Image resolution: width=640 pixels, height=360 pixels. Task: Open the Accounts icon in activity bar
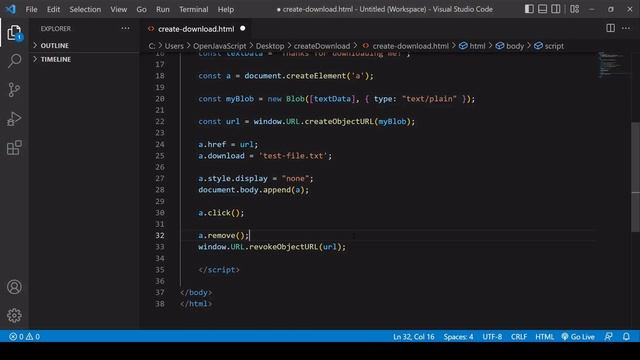[x=14, y=287]
